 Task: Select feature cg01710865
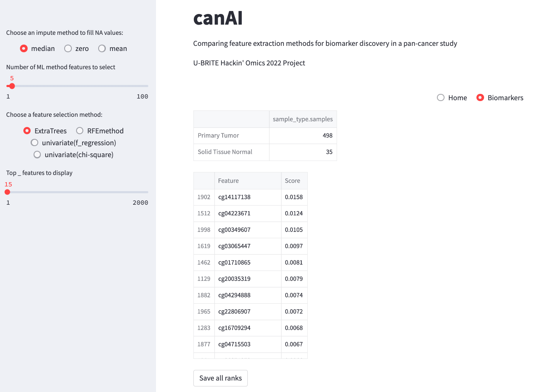(x=247, y=262)
